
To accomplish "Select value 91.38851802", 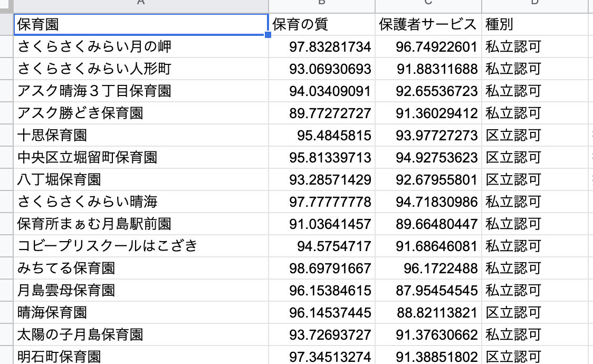I will [428, 356].
